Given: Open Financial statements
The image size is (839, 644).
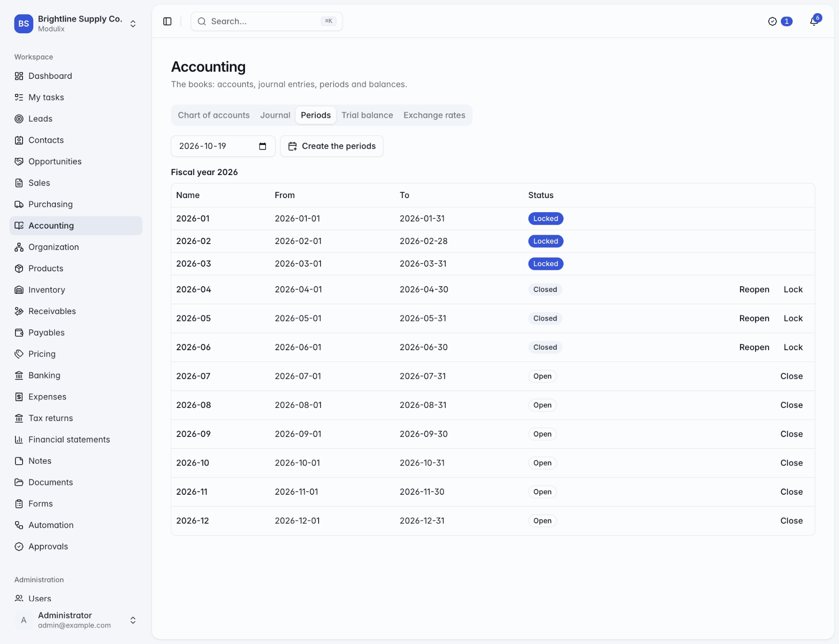Looking at the screenshot, I should coord(76,439).
